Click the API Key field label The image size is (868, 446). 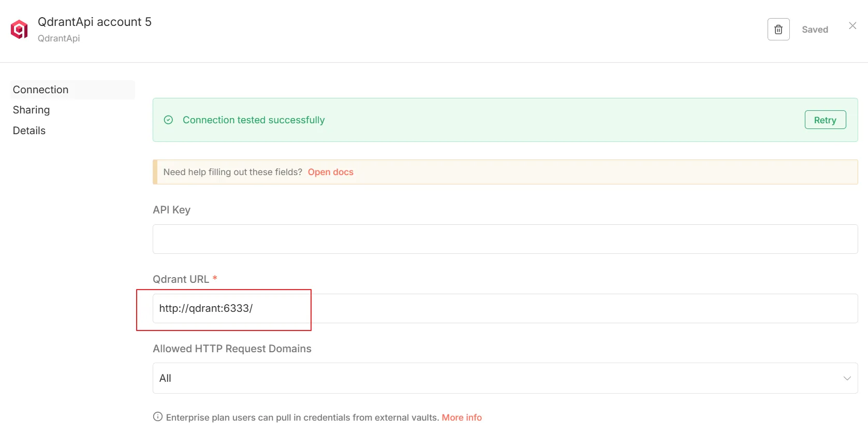[x=171, y=210]
